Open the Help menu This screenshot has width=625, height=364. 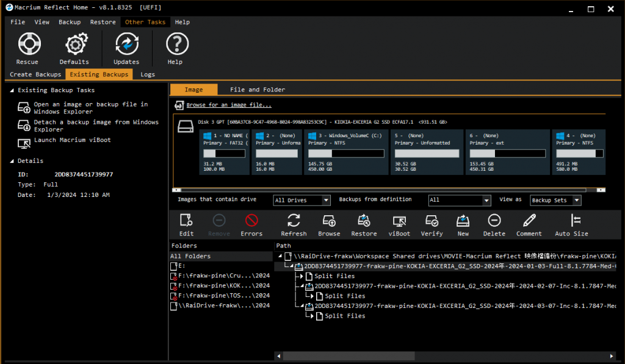182,22
